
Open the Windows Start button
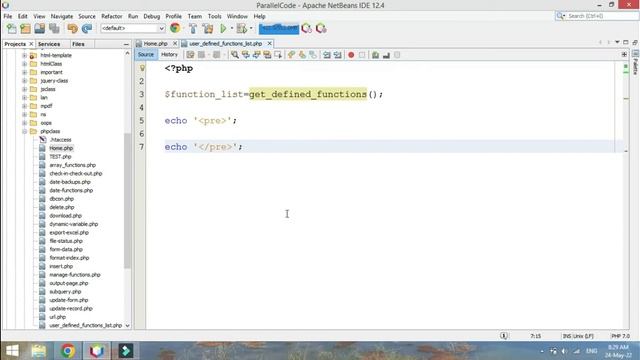12,351
